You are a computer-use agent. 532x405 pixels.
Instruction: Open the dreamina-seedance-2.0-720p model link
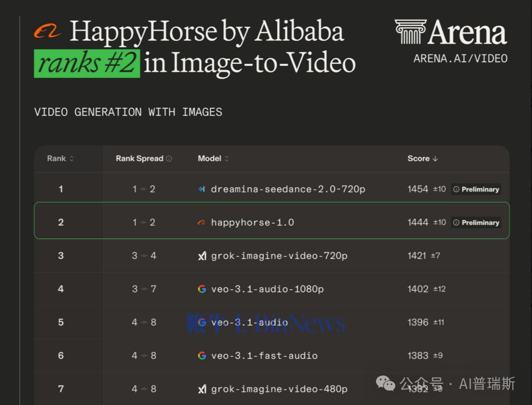pos(288,189)
